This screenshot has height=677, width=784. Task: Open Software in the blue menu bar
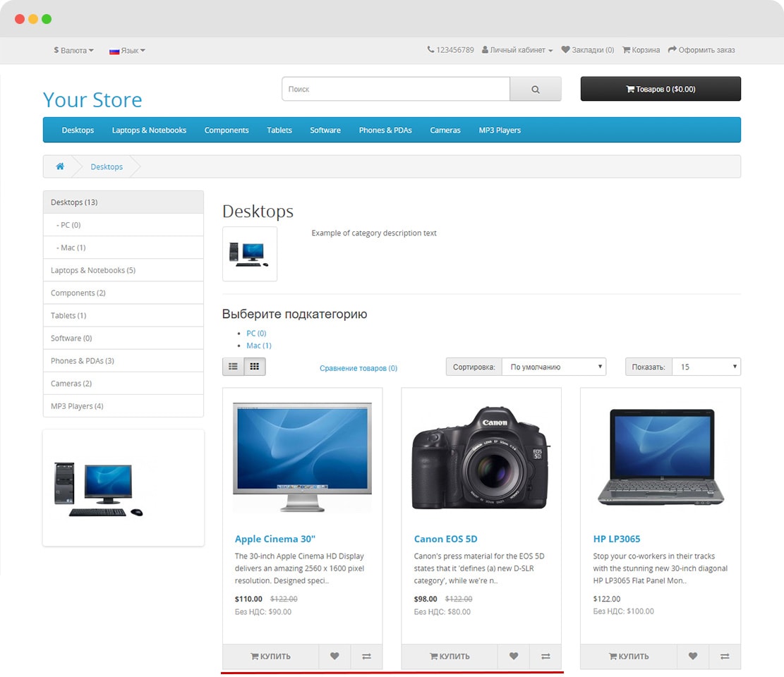(x=325, y=130)
